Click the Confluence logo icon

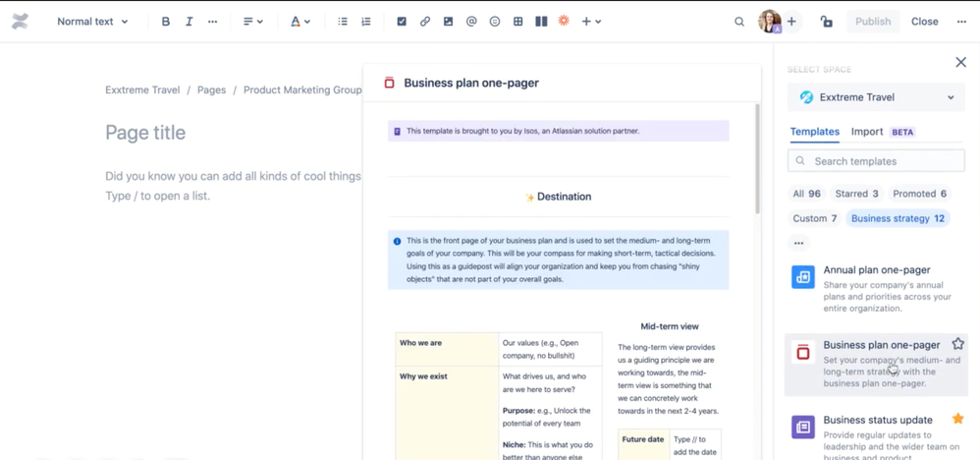click(x=20, y=22)
